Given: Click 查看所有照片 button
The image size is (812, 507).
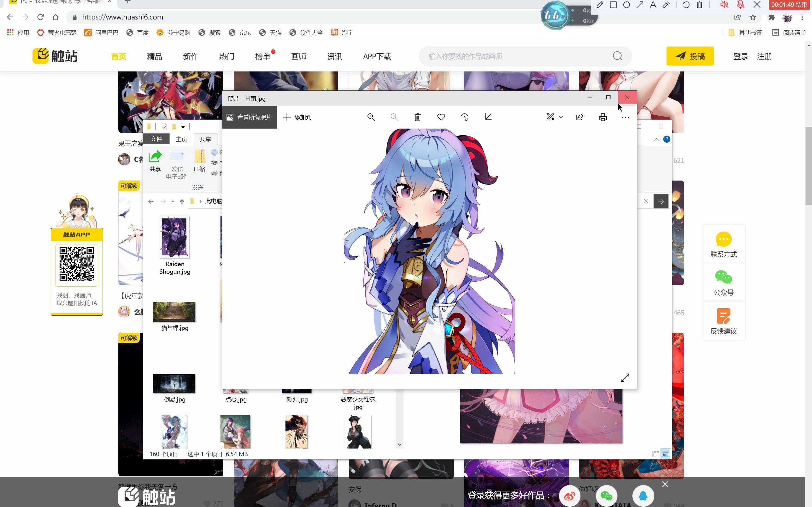Looking at the screenshot, I should [250, 117].
